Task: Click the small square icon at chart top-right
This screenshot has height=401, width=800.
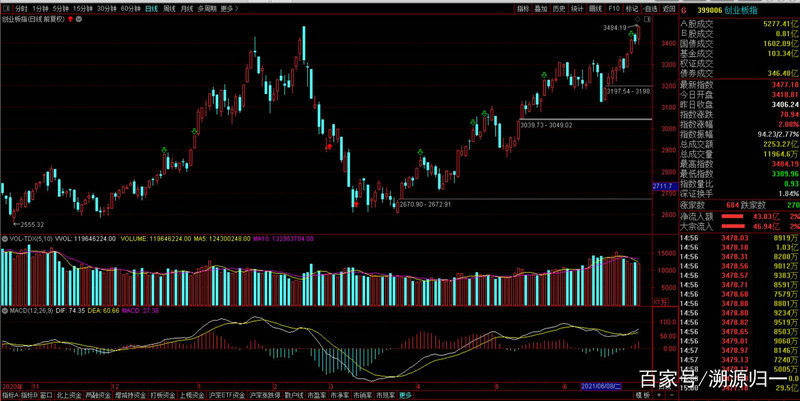Action: [x=647, y=18]
